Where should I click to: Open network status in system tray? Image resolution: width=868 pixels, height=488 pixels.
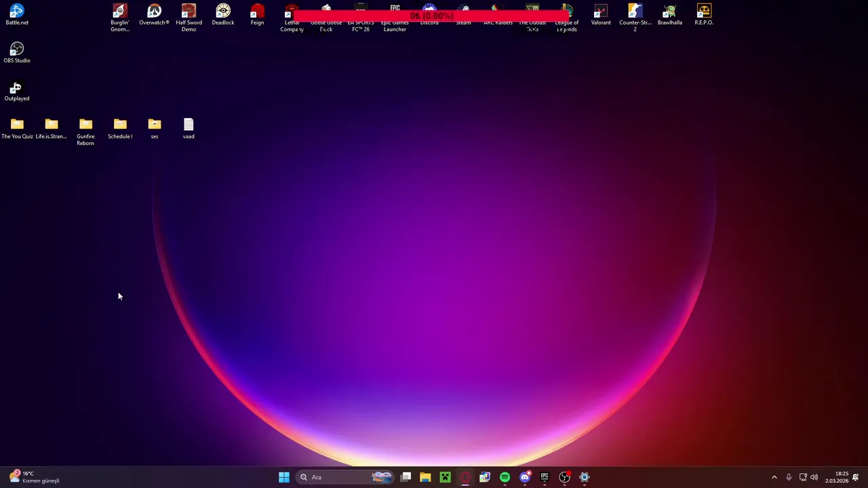pos(803,477)
